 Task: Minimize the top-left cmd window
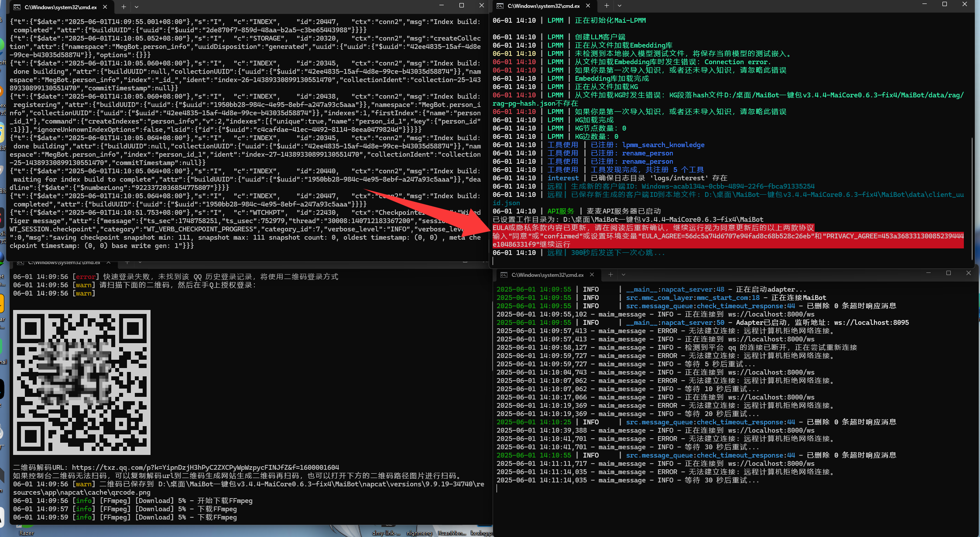442,5
